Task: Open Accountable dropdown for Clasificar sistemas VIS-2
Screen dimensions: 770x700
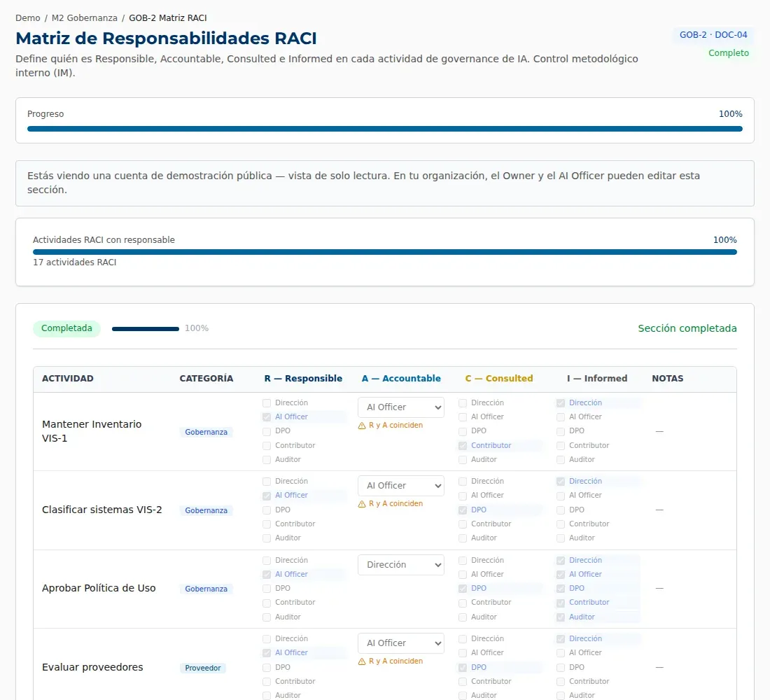Action: coord(400,486)
